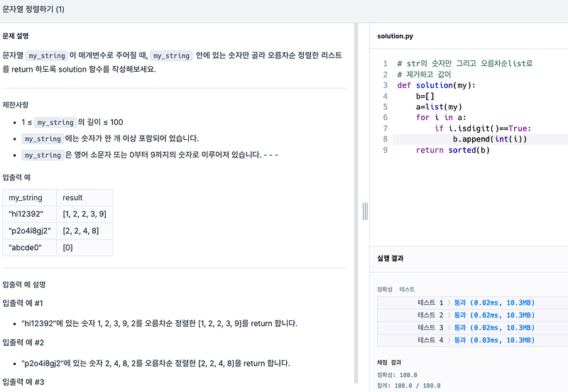Click the left panel vertical scrollbar
The height and width of the screenshot is (392, 568).
click(356, 203)
